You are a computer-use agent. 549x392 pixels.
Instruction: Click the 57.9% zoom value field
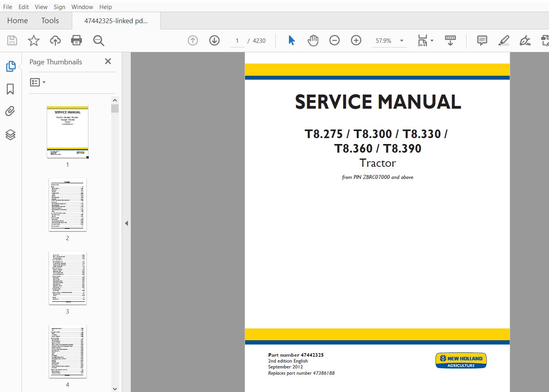click(x=384, y=40)
